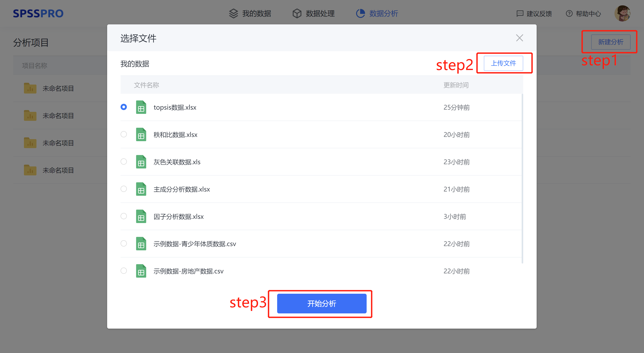Click the 项目名称 column header
Viewport: 644px width, 353px height.
(34, 66)
